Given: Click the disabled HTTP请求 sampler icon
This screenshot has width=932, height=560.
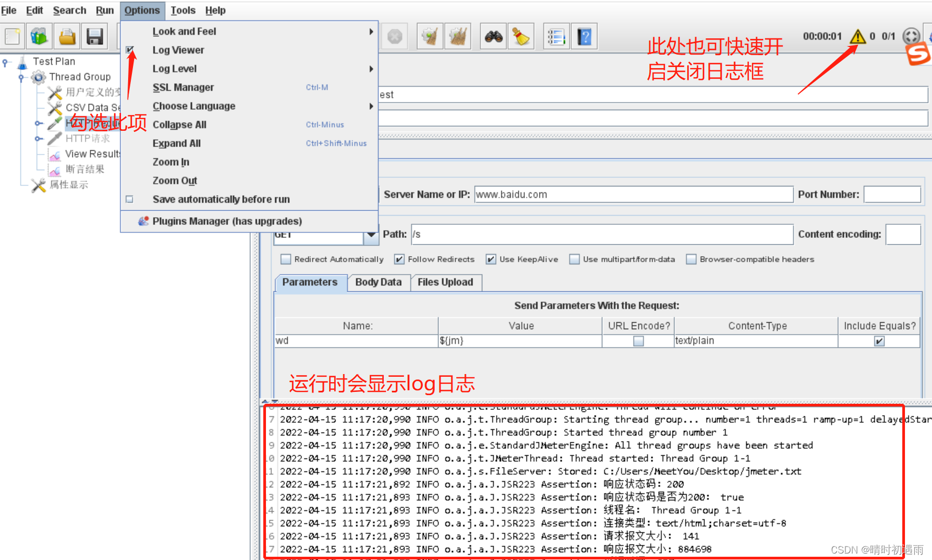Looking at the screenshot, I should 55,139.
